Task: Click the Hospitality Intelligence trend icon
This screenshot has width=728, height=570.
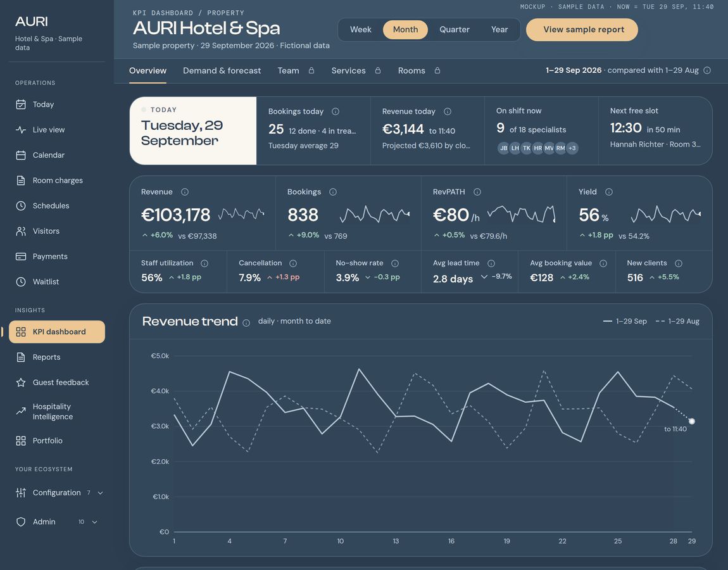Action: (21, 411)
